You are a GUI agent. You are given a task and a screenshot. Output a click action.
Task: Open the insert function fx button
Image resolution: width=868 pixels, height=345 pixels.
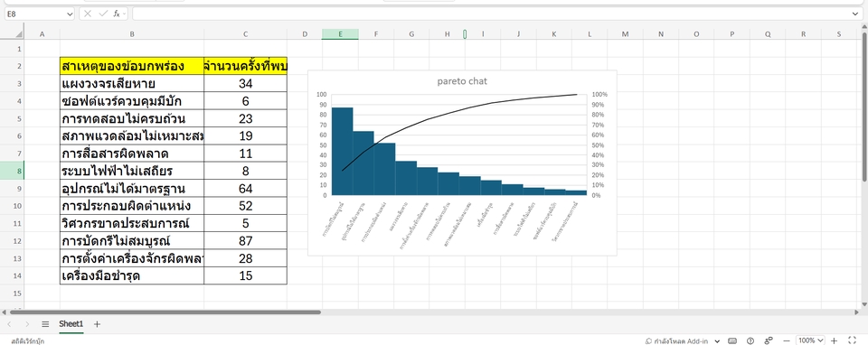117,14
